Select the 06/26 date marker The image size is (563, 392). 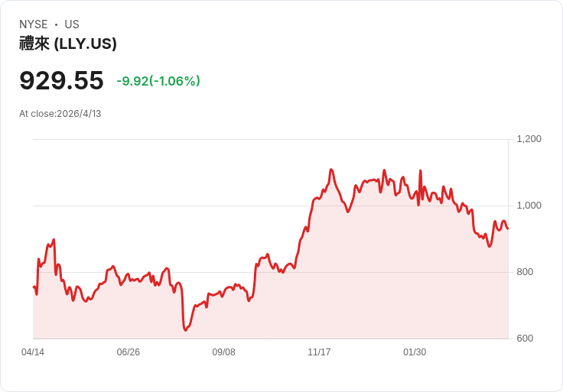(129, 352)
